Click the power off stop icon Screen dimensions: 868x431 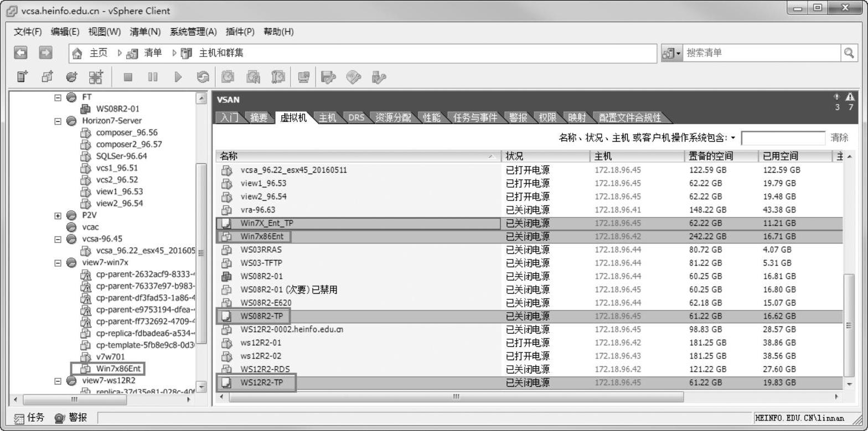[x=128, y=77]
